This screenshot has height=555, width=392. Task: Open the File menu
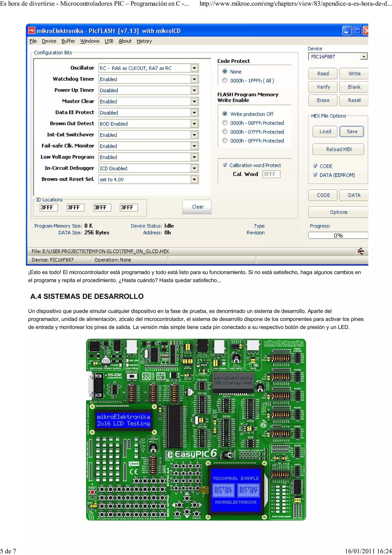click(33, 41)
